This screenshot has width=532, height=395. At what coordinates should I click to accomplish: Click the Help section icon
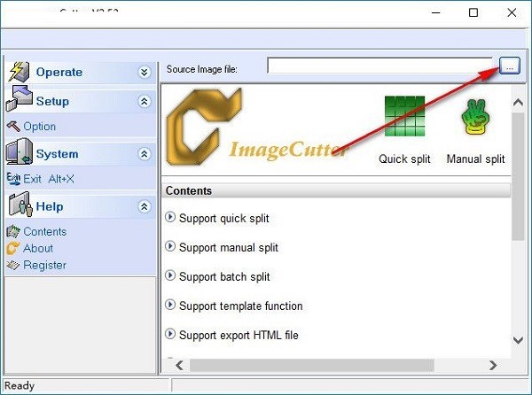[20, 205]
